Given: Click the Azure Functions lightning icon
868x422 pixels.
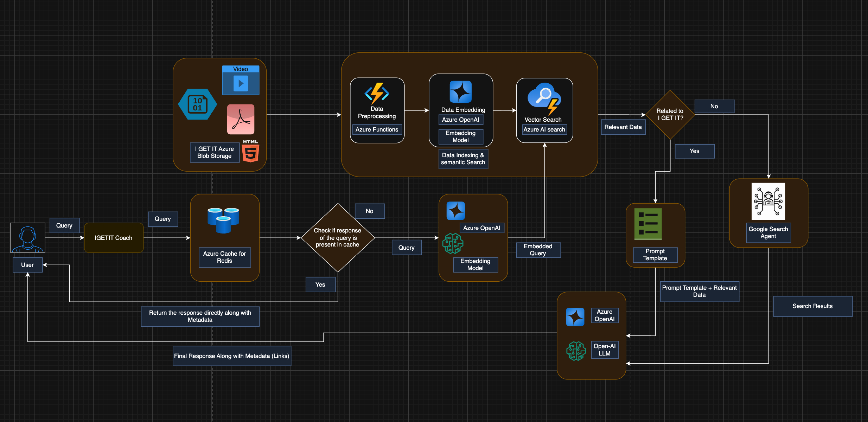Looking at the screenshot, I should [377, 93].
